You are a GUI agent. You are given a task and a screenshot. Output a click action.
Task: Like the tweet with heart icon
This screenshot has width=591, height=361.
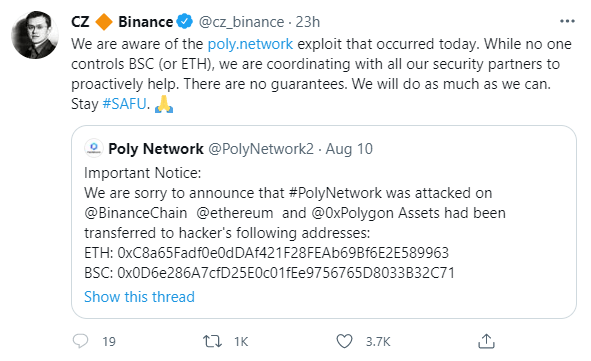(344, 341)
